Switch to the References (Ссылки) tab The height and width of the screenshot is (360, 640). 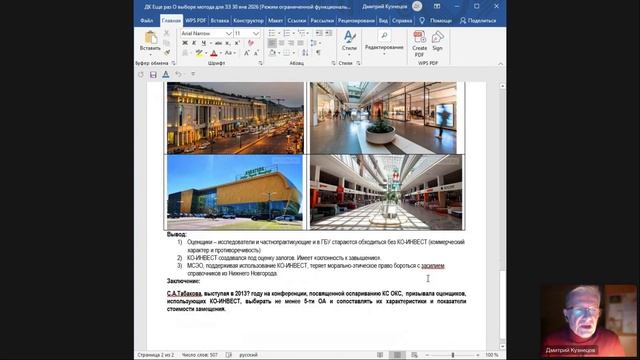(x=297, y=20)
